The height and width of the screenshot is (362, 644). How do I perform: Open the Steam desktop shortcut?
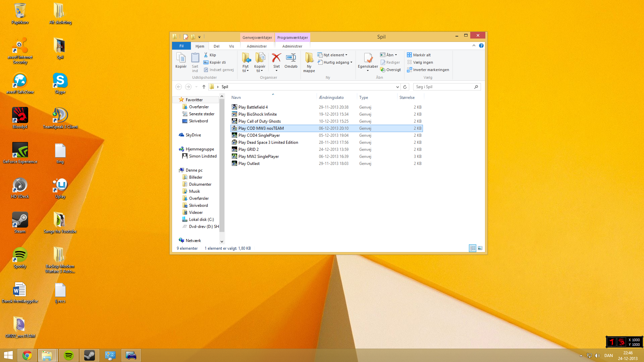point(20,223)
